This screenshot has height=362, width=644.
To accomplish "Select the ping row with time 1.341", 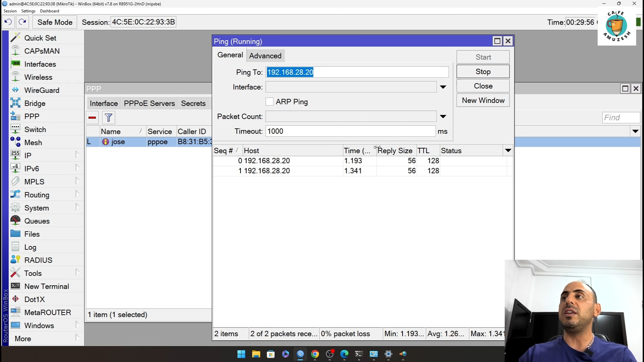I will point(363,171).
